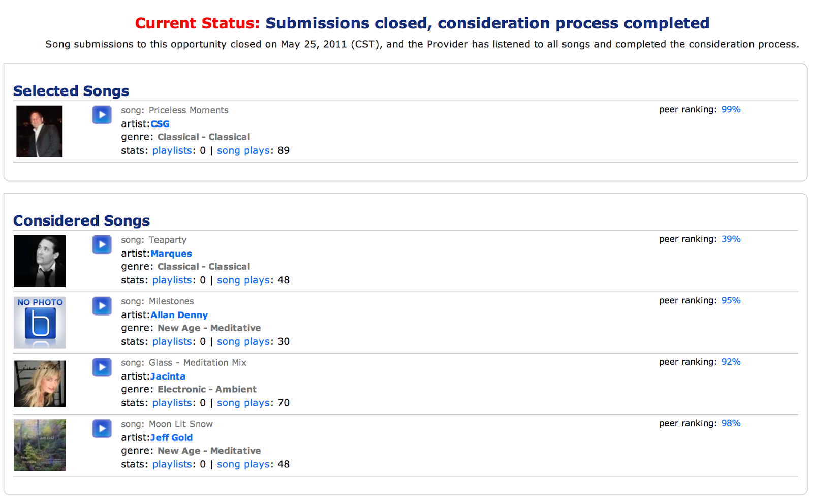Open playlists link for Priceless Moments
The image size is (813, 504).
pos(172,150)
